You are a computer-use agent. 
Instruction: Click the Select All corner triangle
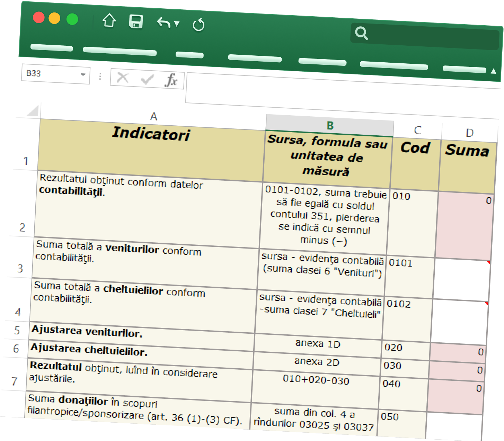pos(33,111)
